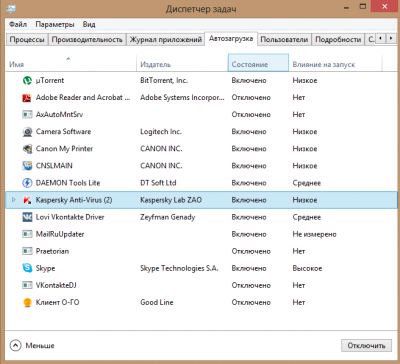Screen dimensions: 400x364
Task: Click the Высокое impact value for Skype
Action: click(x=307, y=268)
